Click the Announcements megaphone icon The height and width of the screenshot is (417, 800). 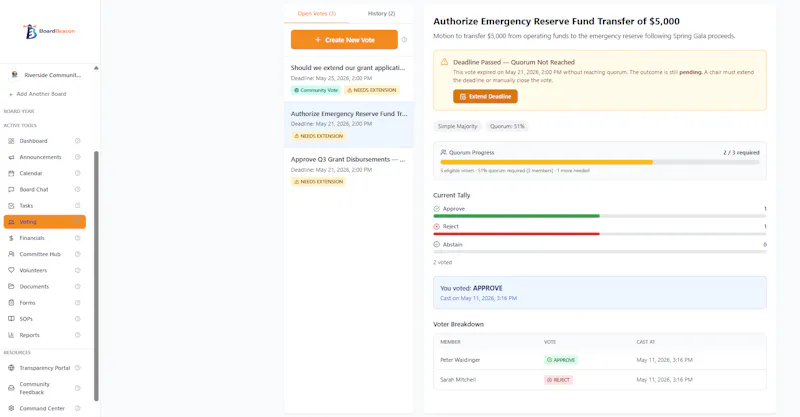click(11, 157)
